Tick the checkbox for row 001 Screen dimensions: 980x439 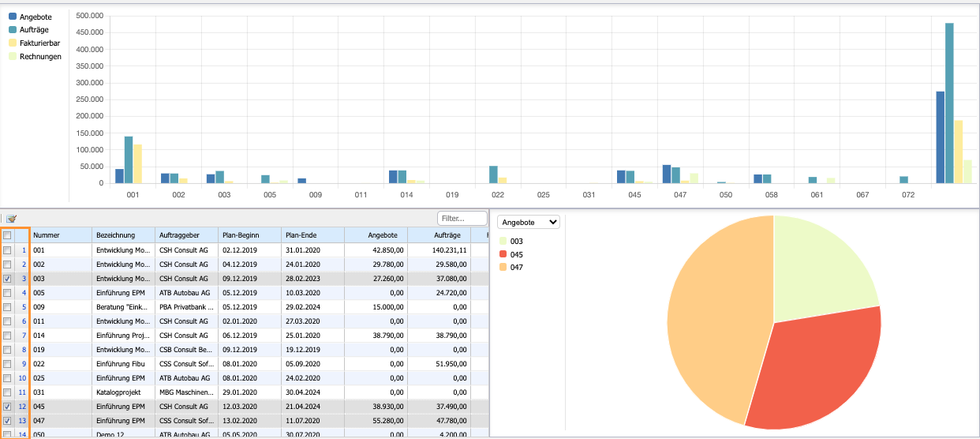[x=7, y=250]
